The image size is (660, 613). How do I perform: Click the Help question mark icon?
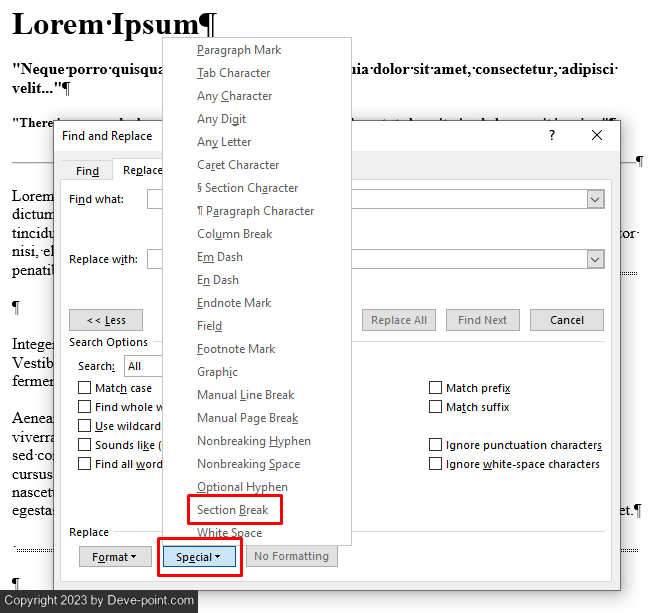coord(552,135)
